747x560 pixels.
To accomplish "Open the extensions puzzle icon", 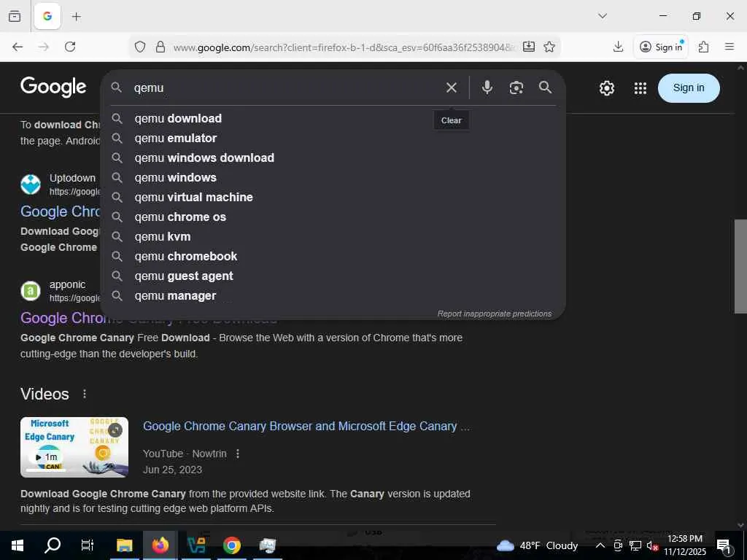I will 704,47.
